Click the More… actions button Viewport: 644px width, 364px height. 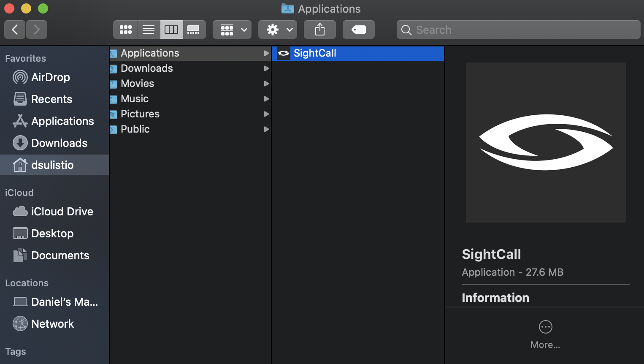point(546,335)
